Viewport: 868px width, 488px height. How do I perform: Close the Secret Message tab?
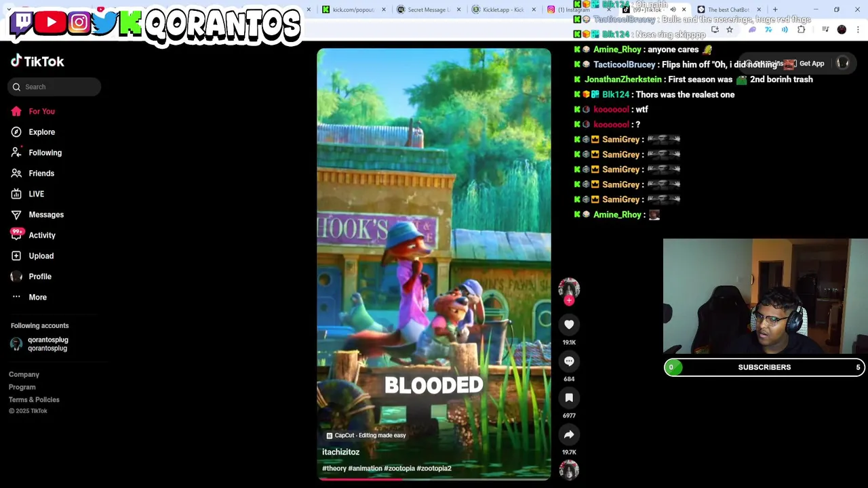[x=459, y=9]
